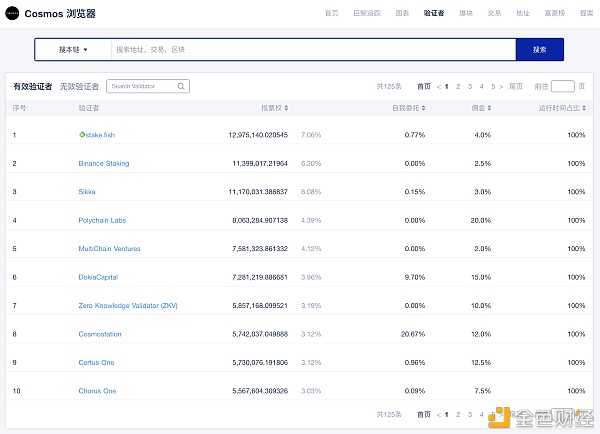Focus the 前往 page number input
Viewport: 600px width, 434px height.
(562, 86)
